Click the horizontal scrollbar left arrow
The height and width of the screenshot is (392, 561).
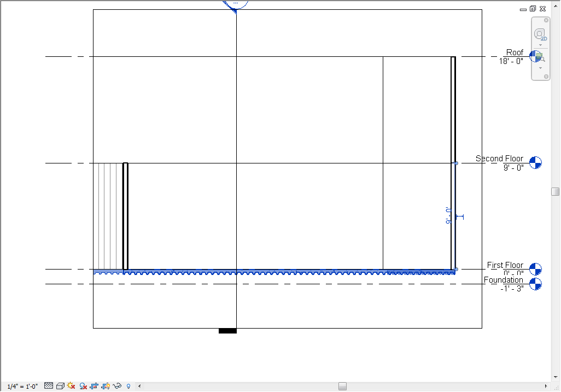coord(139,387)
